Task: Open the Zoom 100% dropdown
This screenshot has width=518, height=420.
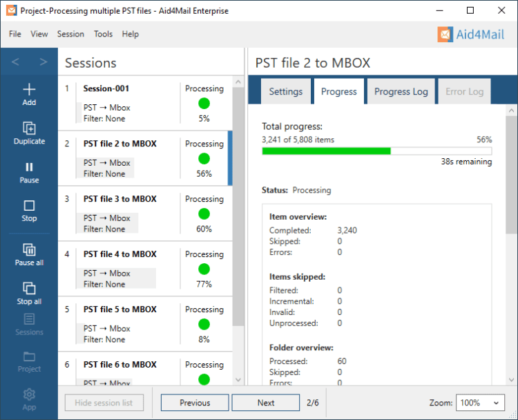Action: tap(480, 403)
